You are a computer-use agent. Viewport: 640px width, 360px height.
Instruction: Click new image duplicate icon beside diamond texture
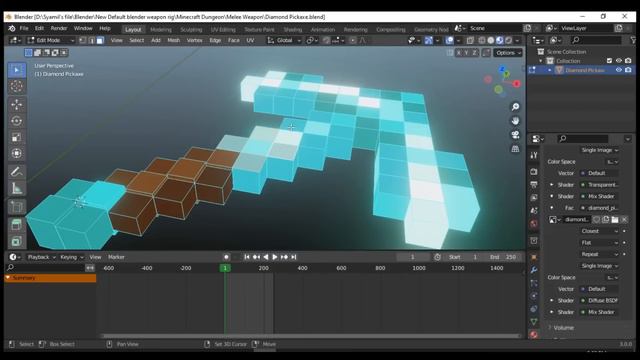(606, 220)
